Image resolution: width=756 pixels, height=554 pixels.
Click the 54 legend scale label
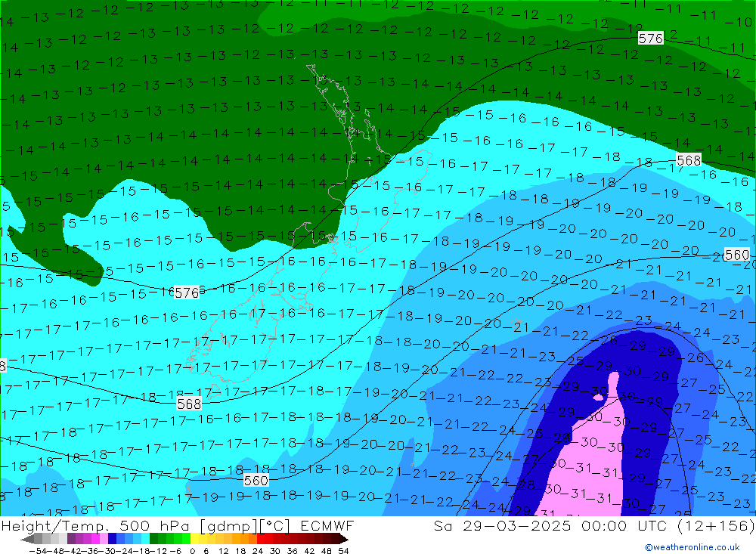click(343, 551)
